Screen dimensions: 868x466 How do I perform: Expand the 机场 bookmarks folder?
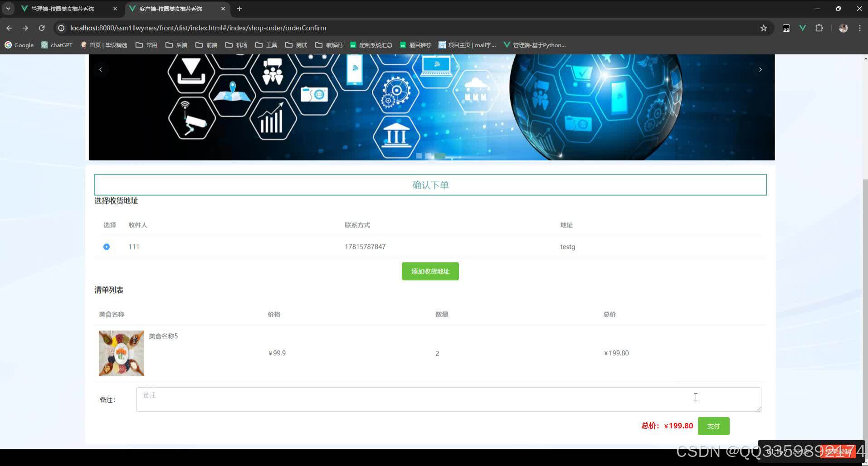coord(236,45)
